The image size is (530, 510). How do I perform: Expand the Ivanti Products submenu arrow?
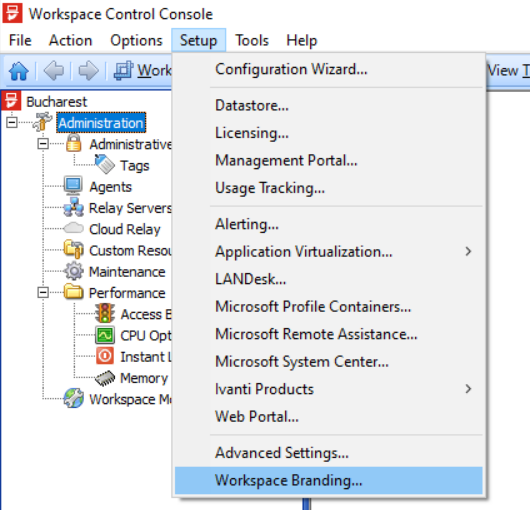point(468,389)
